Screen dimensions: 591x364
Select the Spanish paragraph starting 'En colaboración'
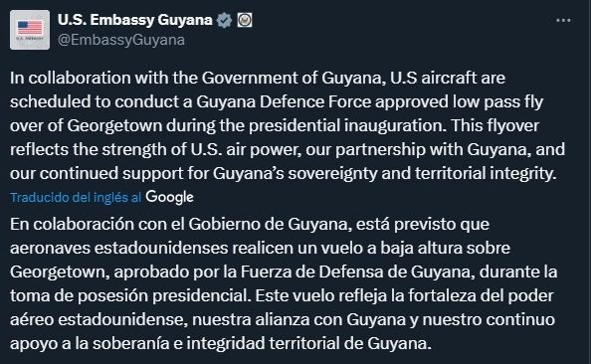(284, 283)
